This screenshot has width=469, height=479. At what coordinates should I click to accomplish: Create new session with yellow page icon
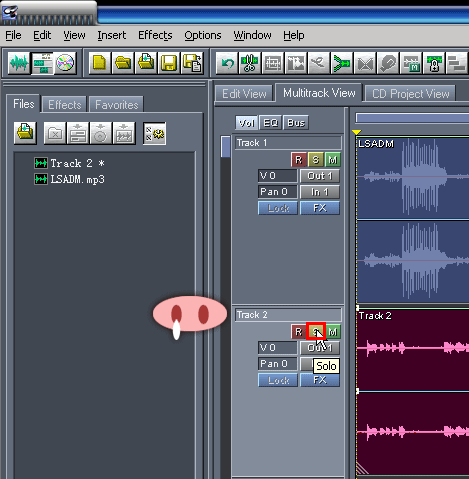(99, 63)
